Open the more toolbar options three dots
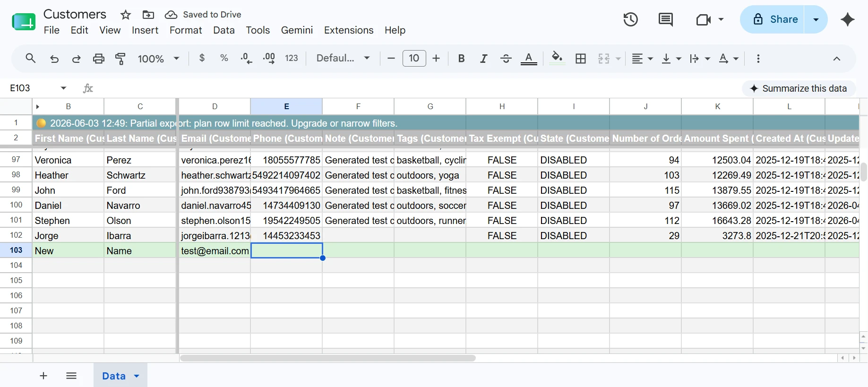Image resolution: width=868 pixels, height=387 pixels. [758, 59]
